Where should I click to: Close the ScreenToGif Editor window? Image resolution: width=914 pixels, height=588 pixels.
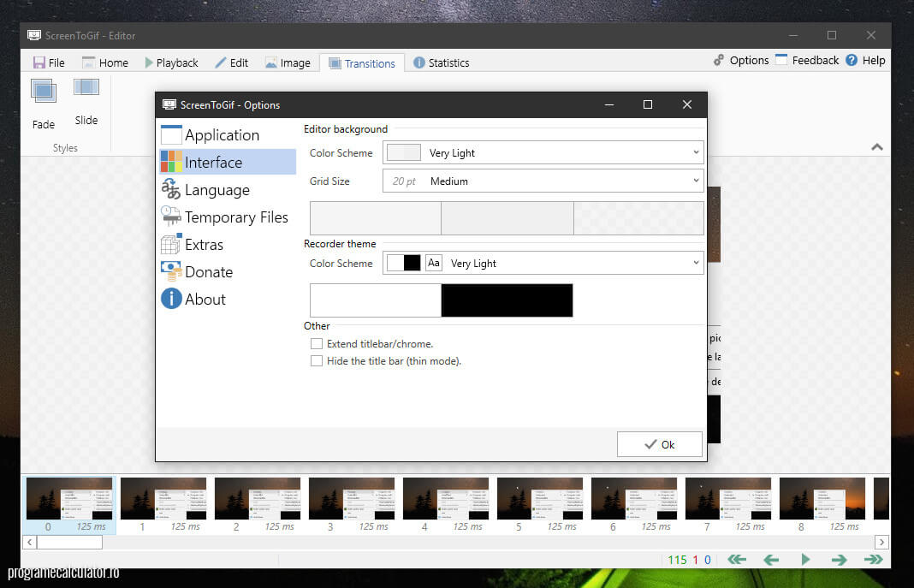click(871, 36)
